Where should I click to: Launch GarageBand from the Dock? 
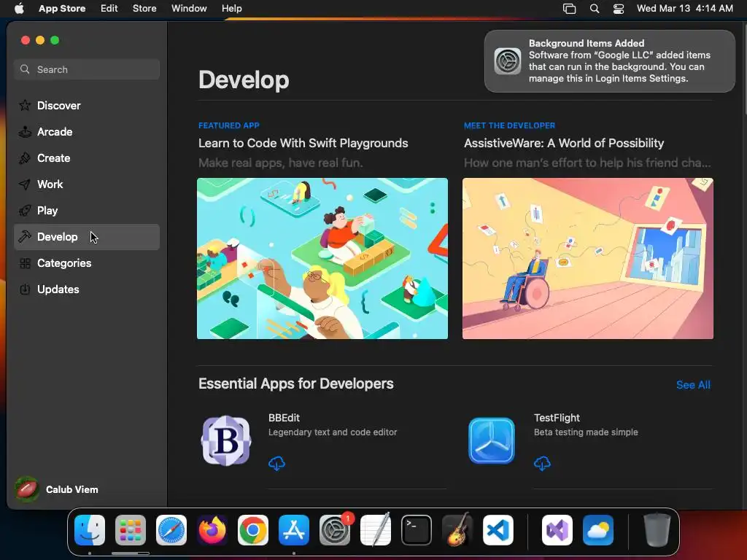[457, 529]
